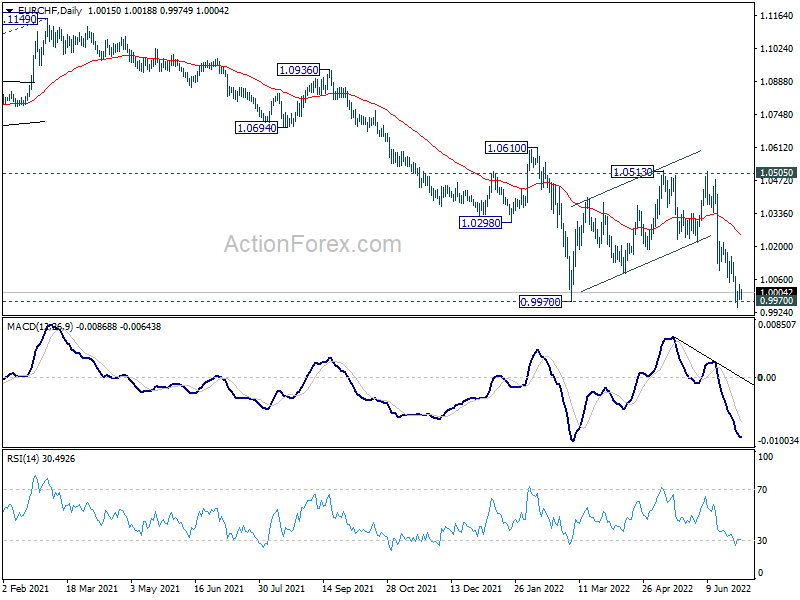Click the 3 May 2021 date label
800x600 pixels.
pyautogui.click(x=155, y=588)
